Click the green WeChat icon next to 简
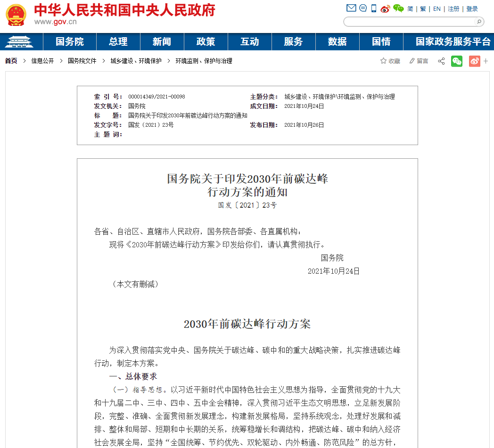Viewport: 494px width, 448px height. tap(399, 8)
